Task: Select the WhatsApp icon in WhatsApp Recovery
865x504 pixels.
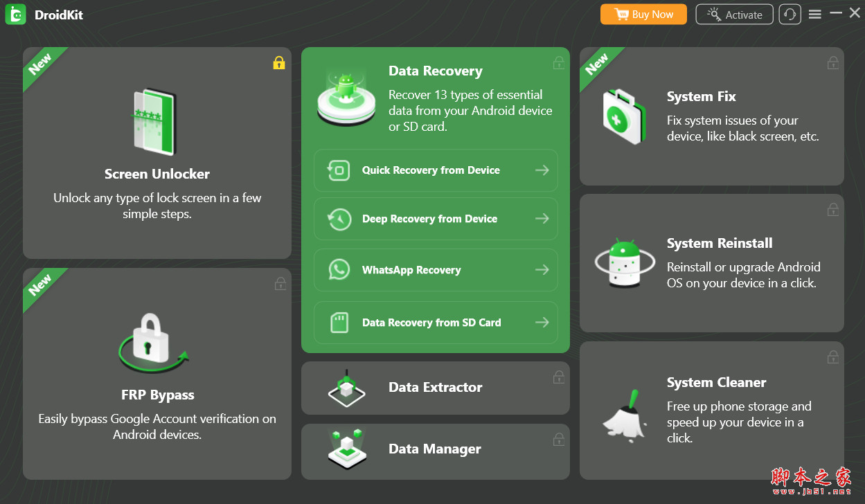Action: (x=339, y=270)
